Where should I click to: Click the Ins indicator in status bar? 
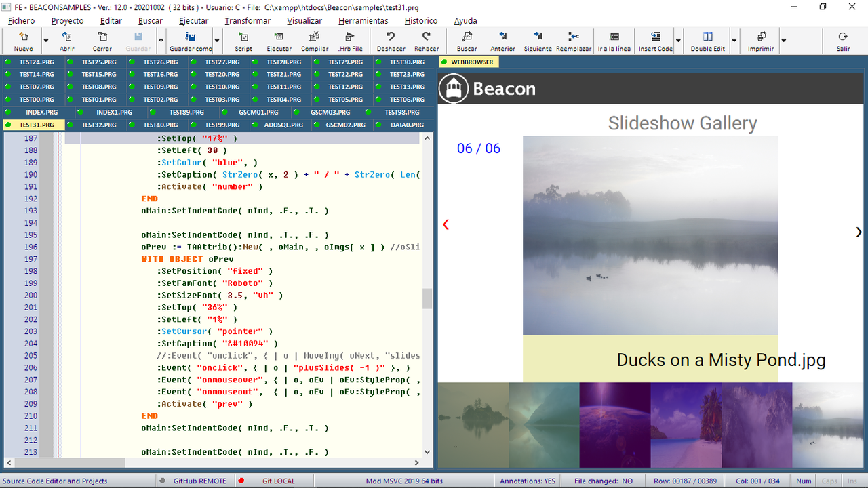852,481
